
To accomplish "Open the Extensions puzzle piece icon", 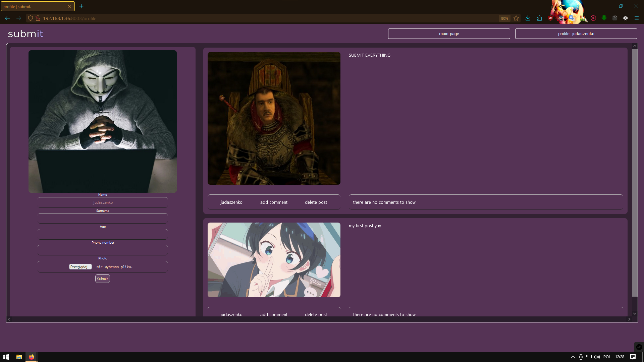I will 539,18.
